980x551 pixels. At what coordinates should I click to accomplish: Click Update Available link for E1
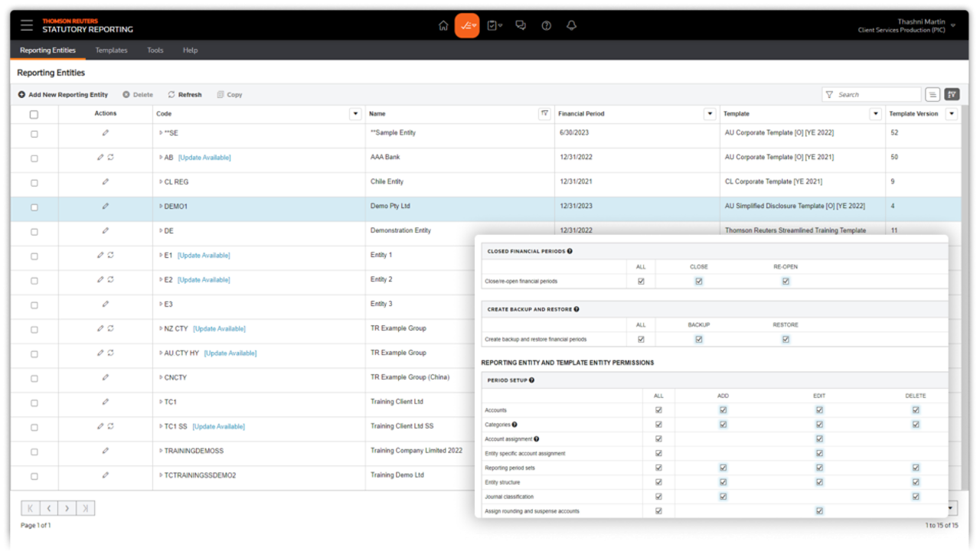204,256
